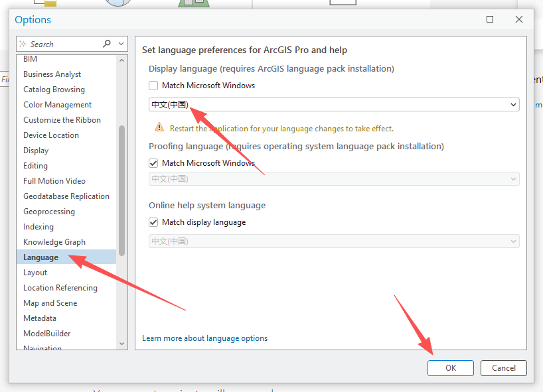
Task: Click the Cancel button
Action: pos(503,368)
